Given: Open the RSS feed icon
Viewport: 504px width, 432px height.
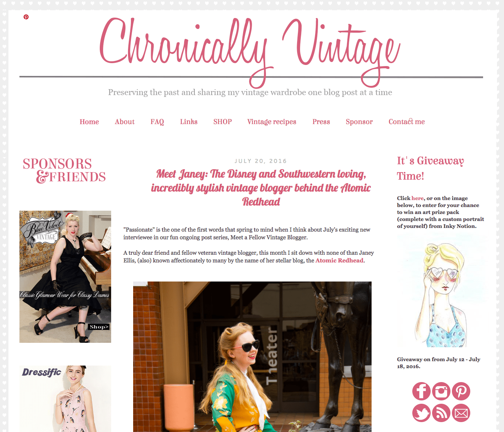Looking at the screenshot, I should pos(441,413).
